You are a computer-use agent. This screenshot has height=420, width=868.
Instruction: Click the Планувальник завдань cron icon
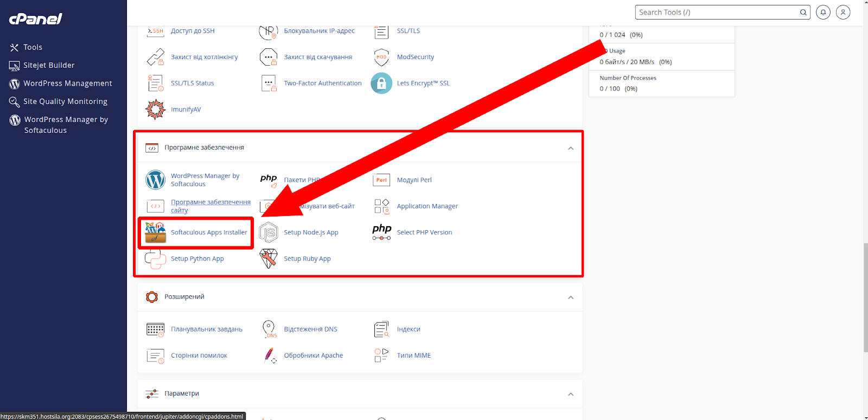click(x=155, y=329)
